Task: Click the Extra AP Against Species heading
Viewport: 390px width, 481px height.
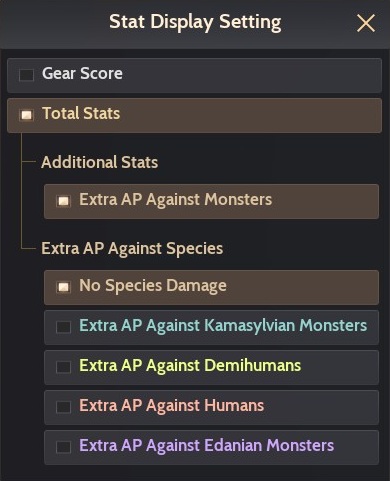Action: [132, 249]
